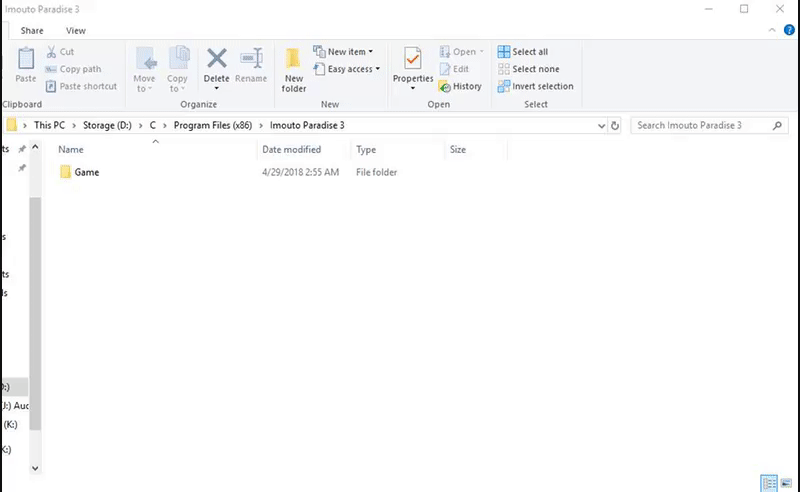Click the Search Imouto Paradise 3 field
800x492 pixels.
[x=710, y=126]
